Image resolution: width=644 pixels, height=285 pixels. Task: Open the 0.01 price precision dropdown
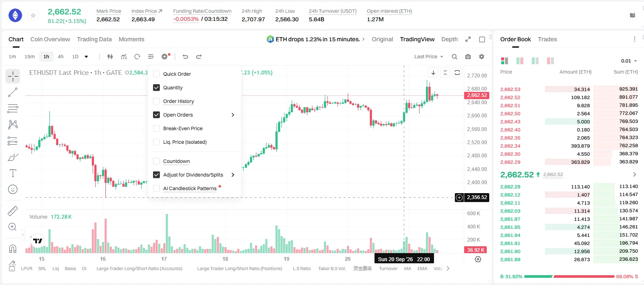click(x=629, y=61)
